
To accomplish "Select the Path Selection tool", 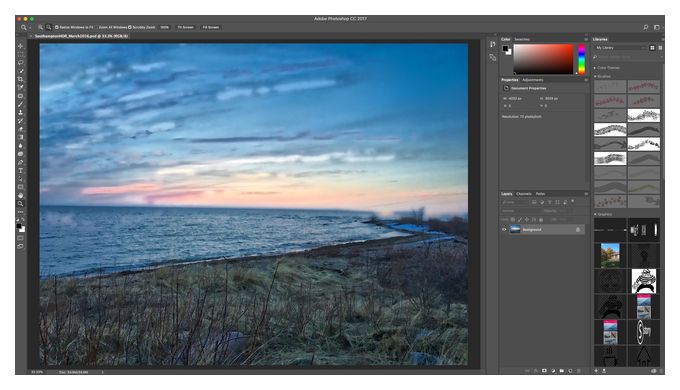I will click(x=20, y=179).
